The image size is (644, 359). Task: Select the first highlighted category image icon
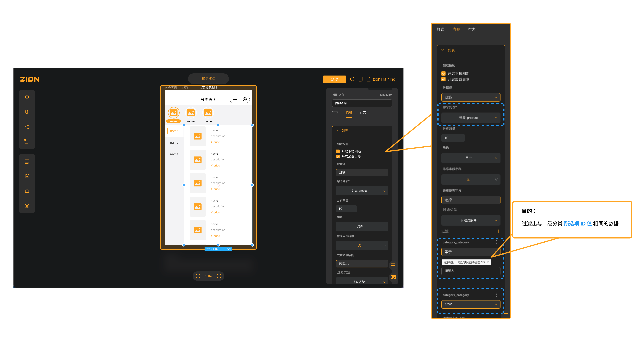click(174, 113)
